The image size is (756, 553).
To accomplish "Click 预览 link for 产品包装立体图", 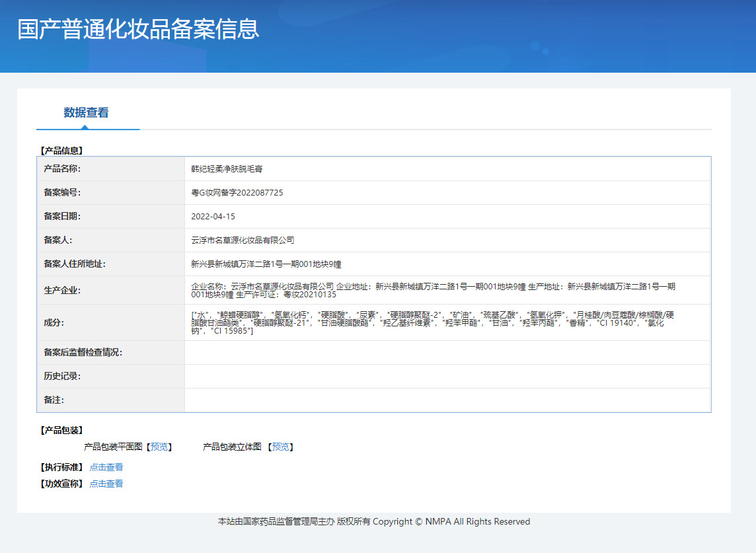I will 280,447.
